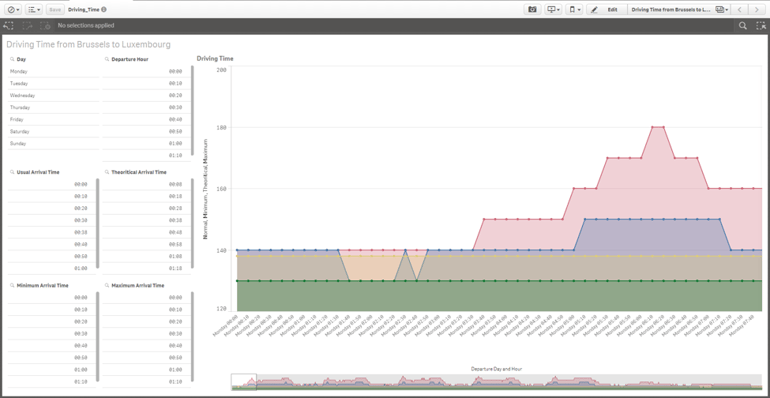Select 01:10 in Departure Hour list

click(146, 155)
